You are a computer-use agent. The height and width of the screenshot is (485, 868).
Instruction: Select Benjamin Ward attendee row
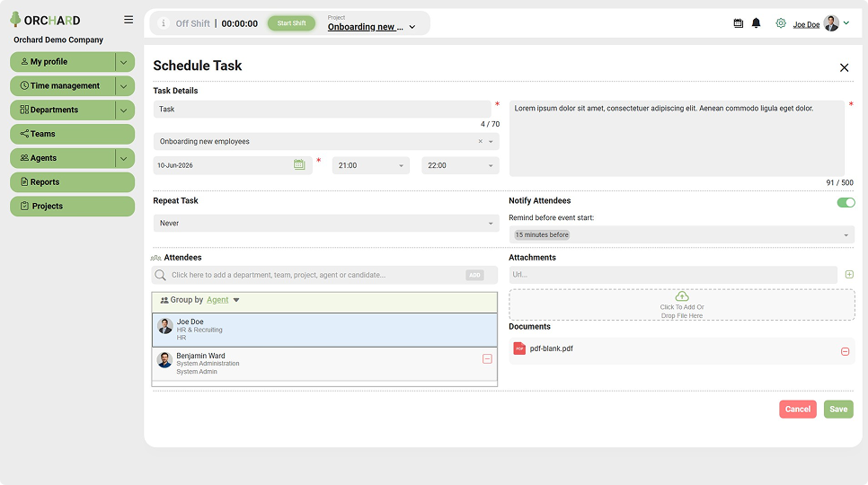[x=324, y=364]
